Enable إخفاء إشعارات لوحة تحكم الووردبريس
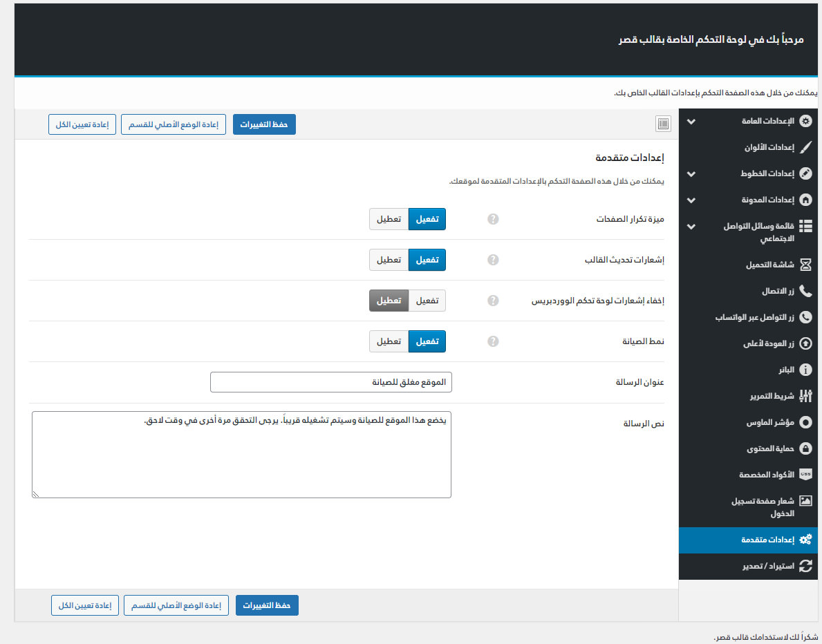 coord(427,301)
